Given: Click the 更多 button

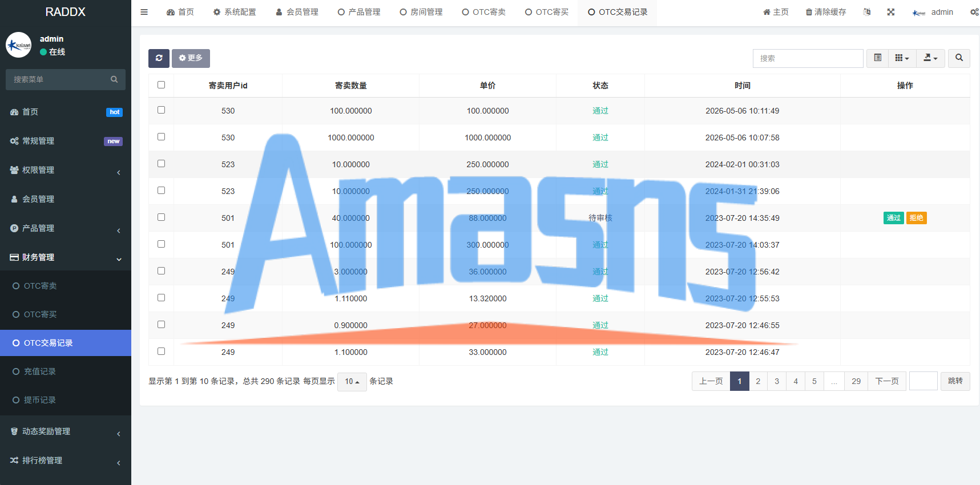Looking at the screenshot, I should pos(191,58).
